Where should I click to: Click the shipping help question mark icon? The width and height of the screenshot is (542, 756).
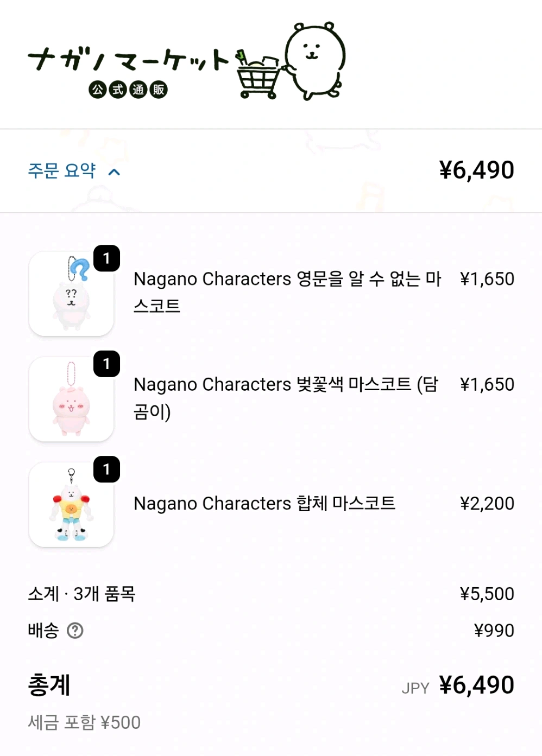point(75,631)
